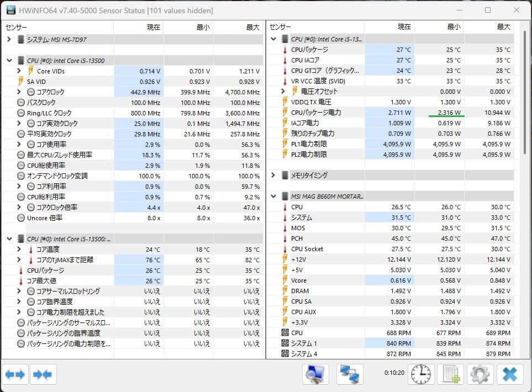Select the 残りのチップ電力 row
The image size is (532, 392).
(391, 133)
